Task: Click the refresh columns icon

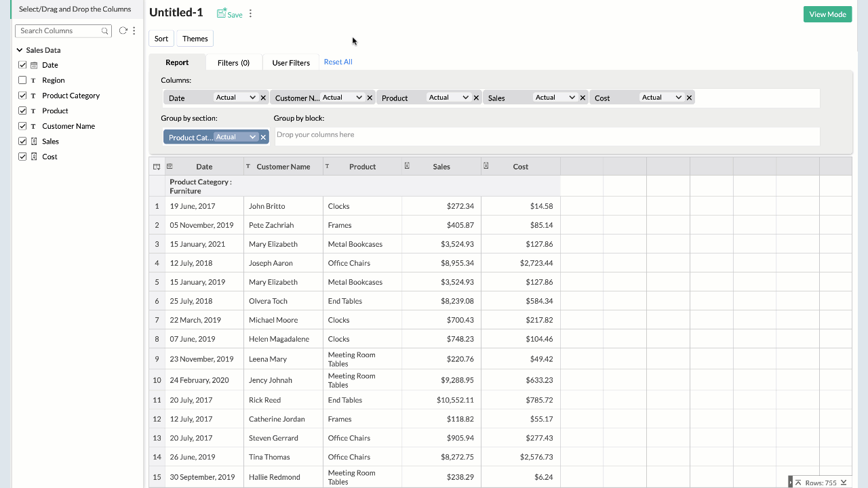Action: coord(123,30)
